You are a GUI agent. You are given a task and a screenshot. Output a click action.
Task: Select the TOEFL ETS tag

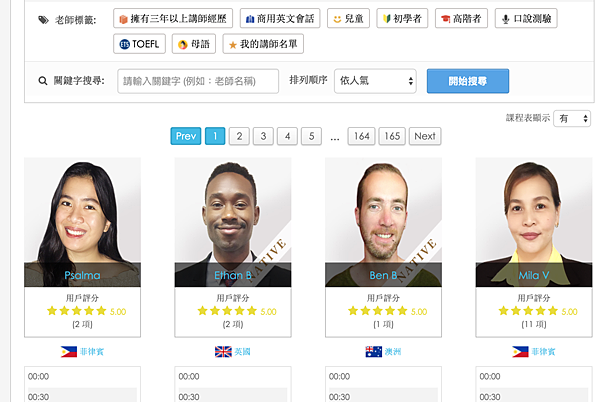point(139,44)
